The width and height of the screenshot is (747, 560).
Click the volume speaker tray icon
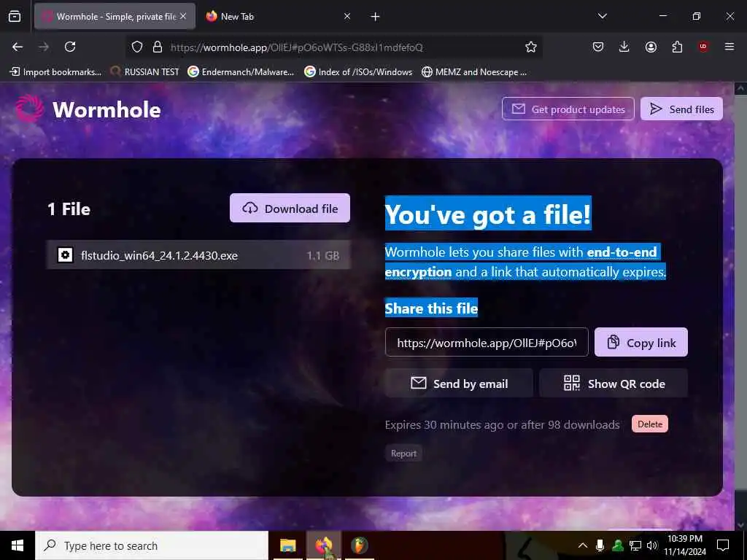pyautogui.click(x=652, y=545)
